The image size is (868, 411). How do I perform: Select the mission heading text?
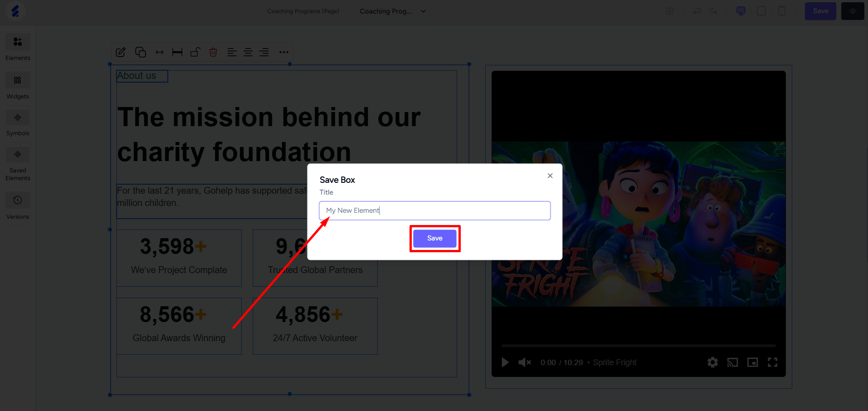pos(269,134)
